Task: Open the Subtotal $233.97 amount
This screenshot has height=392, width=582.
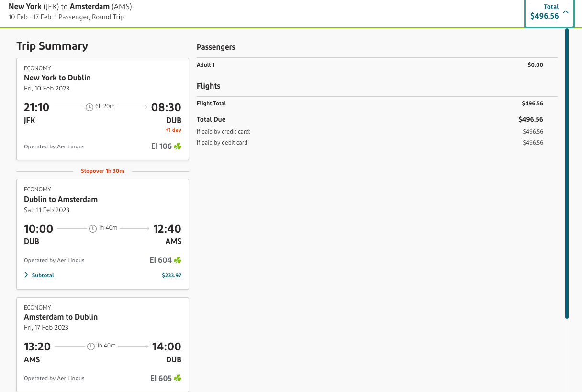Action: tap(171, 275)
